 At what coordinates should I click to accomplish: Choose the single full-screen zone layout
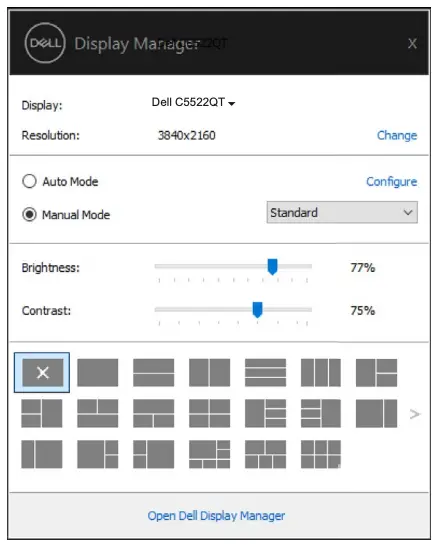(98, 373)
